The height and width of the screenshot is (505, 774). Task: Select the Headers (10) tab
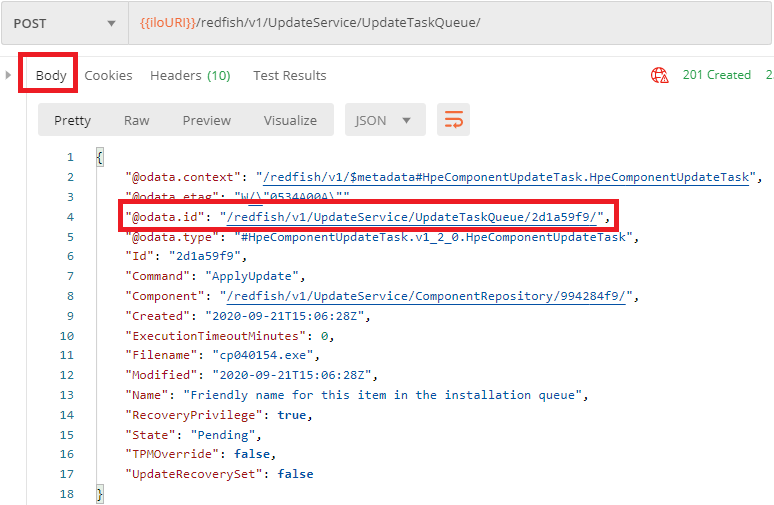[190, 75]
